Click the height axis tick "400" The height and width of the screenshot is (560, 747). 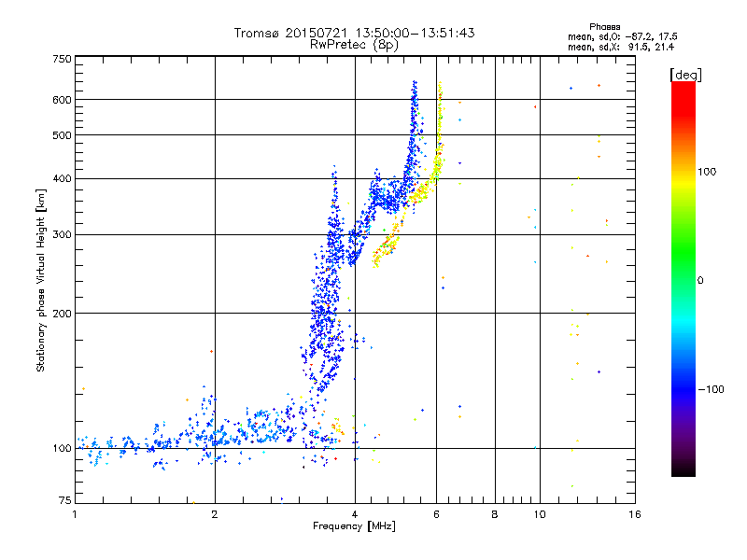[62, 179]
